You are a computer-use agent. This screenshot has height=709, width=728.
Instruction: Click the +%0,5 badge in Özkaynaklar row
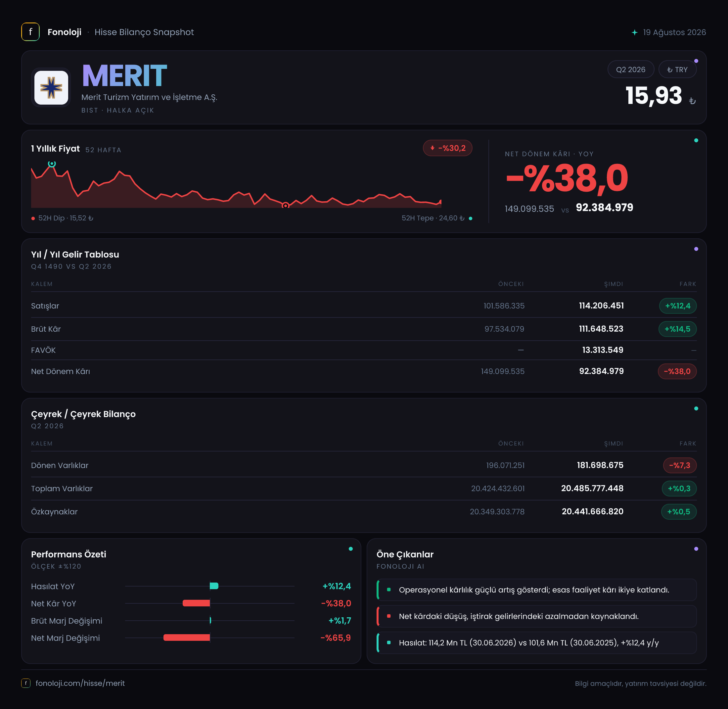(678, 511)
